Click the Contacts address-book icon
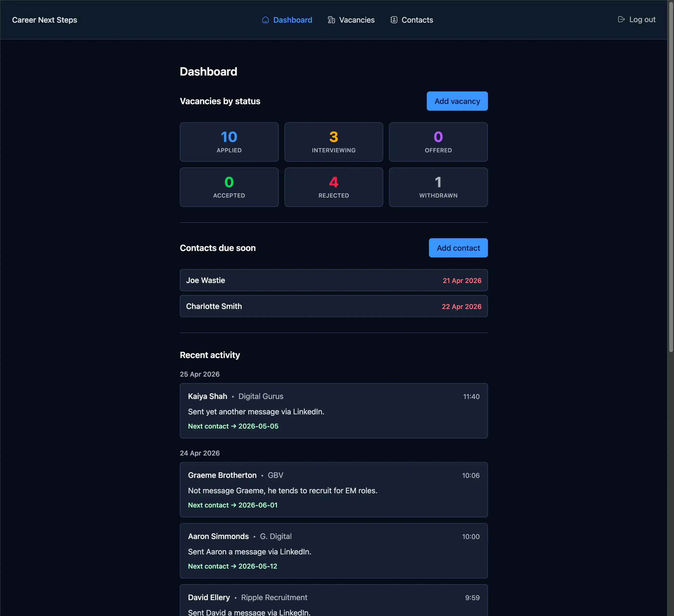Viewport: 674px width, 616px height. (x=394, y=20)
